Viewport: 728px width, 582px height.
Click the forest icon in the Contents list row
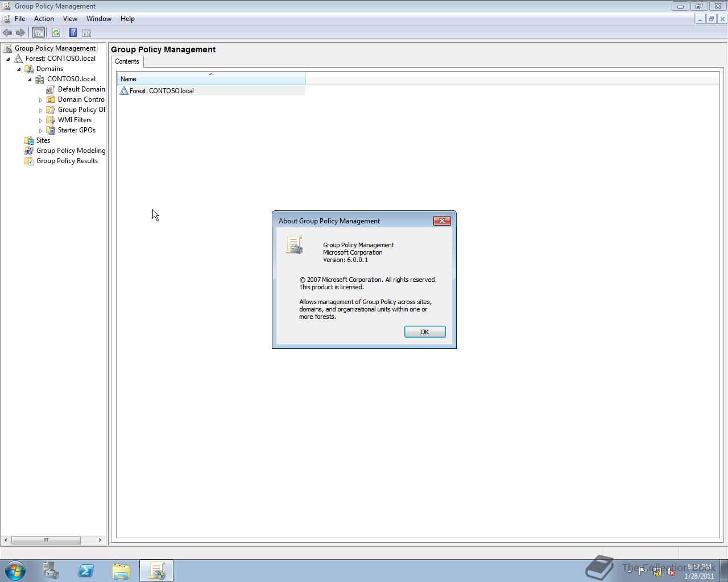pyautogui.click(x=124, y=91)
